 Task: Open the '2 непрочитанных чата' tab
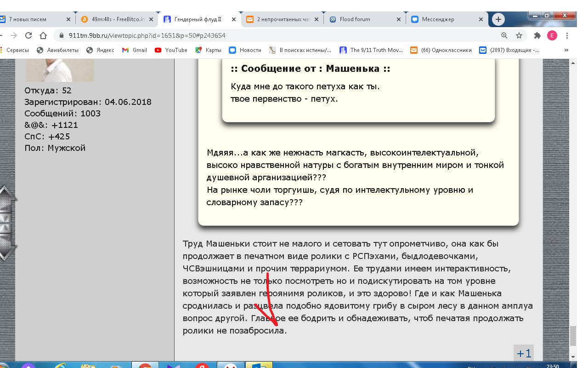(282, 19)
